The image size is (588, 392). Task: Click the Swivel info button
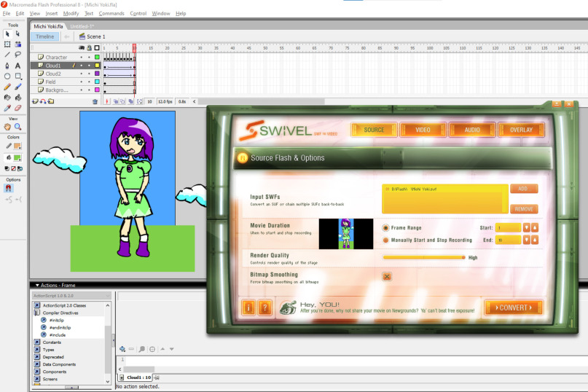[248, 307]
